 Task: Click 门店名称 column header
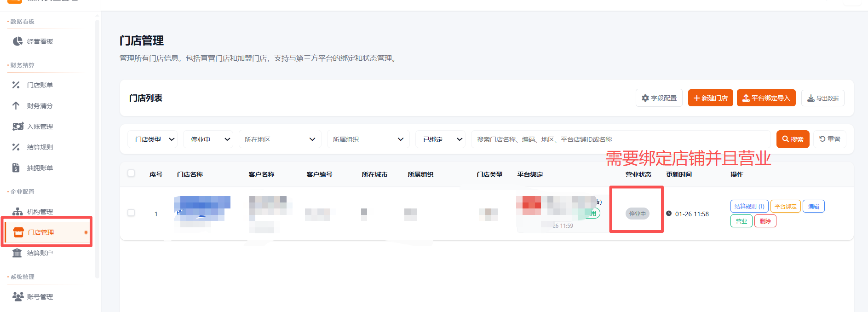pos(190,174)
